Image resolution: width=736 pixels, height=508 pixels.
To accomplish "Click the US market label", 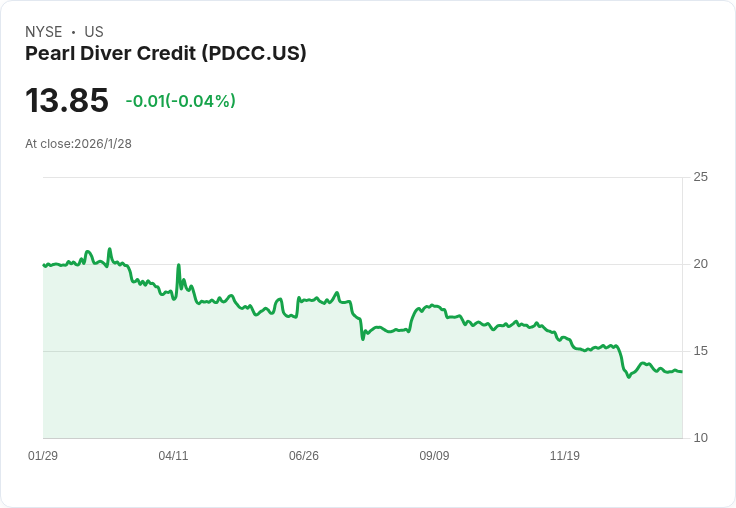I will (x=94, y=32).
